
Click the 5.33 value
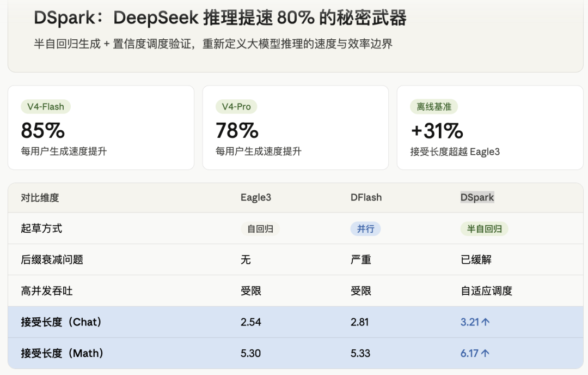pyautogui.click(x=360, y=353)
